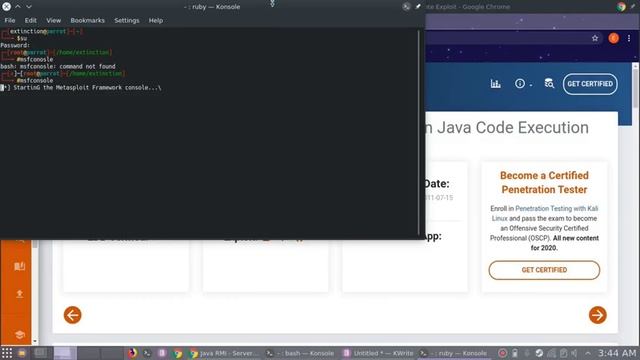Open Exploit-DB search database icon

[549, 84]
